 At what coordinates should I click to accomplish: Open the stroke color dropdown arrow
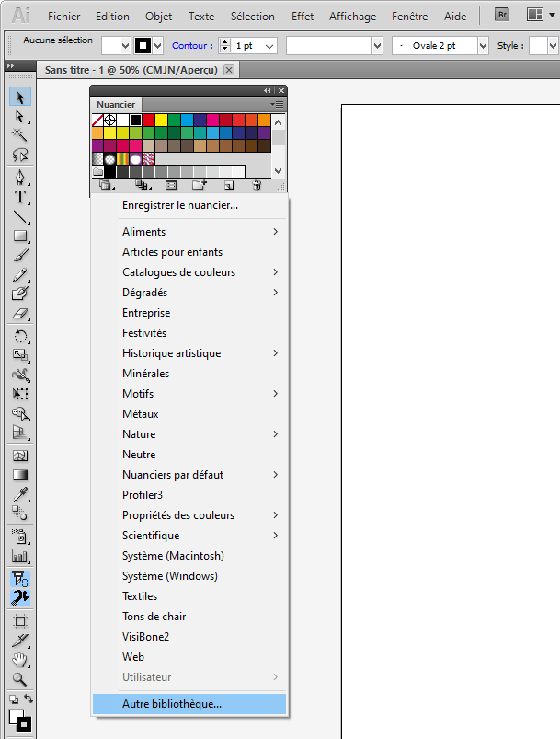pyautogui.click(x=158, y=46)
